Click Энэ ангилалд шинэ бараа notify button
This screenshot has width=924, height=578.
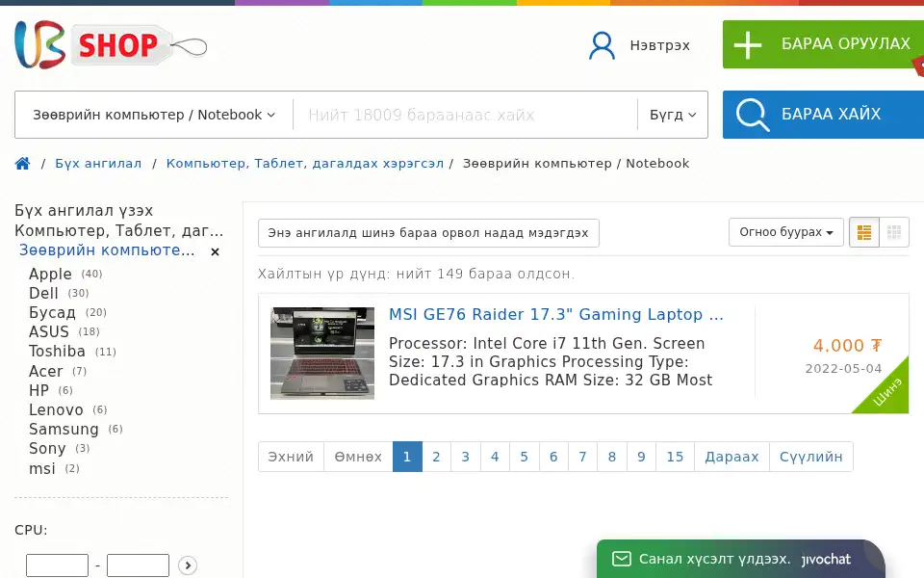[428, 233]
